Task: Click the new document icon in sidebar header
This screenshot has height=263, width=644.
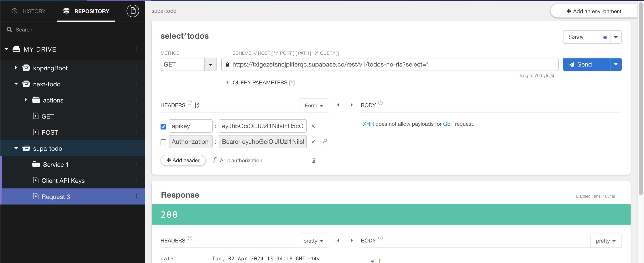Action: [x=133, y=11]
